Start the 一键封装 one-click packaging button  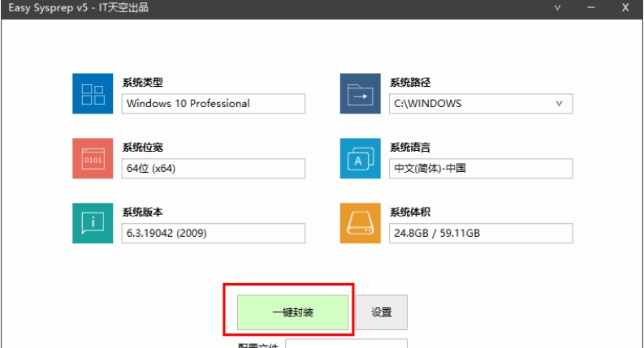293,312
